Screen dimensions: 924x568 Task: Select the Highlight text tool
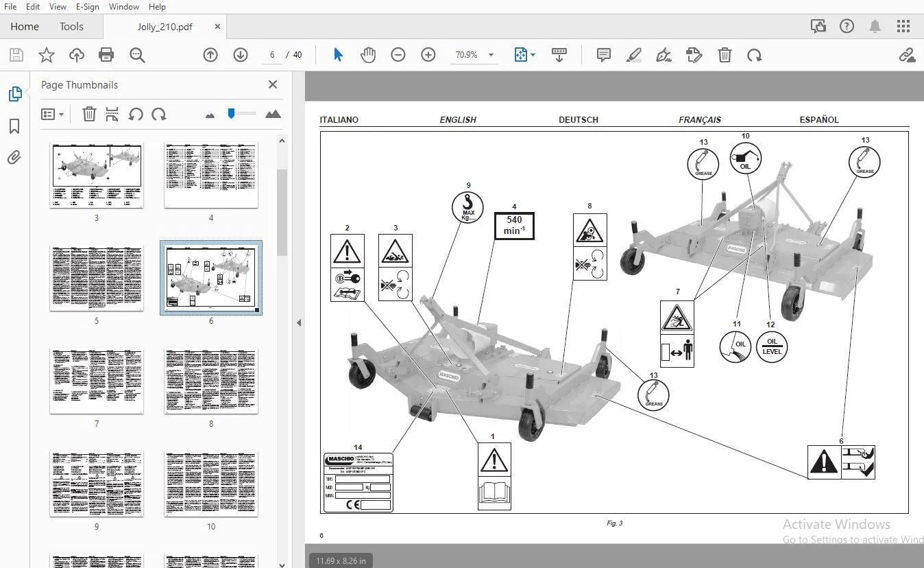tap(634, 55)
